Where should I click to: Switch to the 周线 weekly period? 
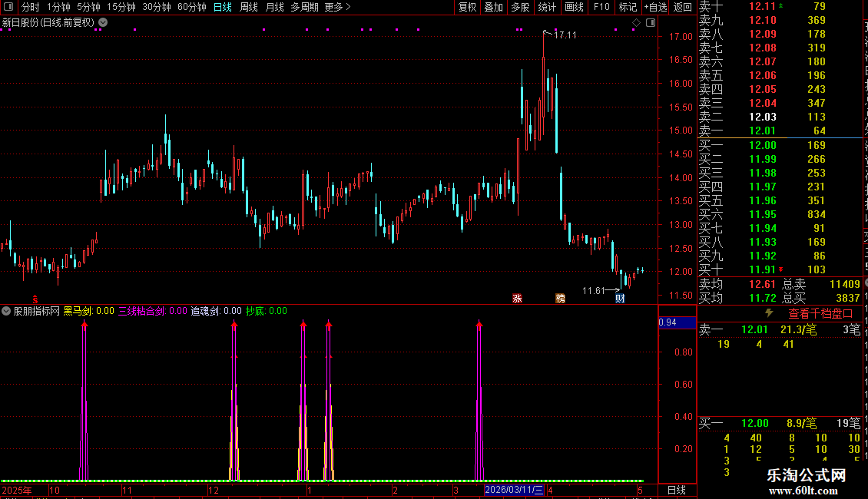tap(249, 7)
